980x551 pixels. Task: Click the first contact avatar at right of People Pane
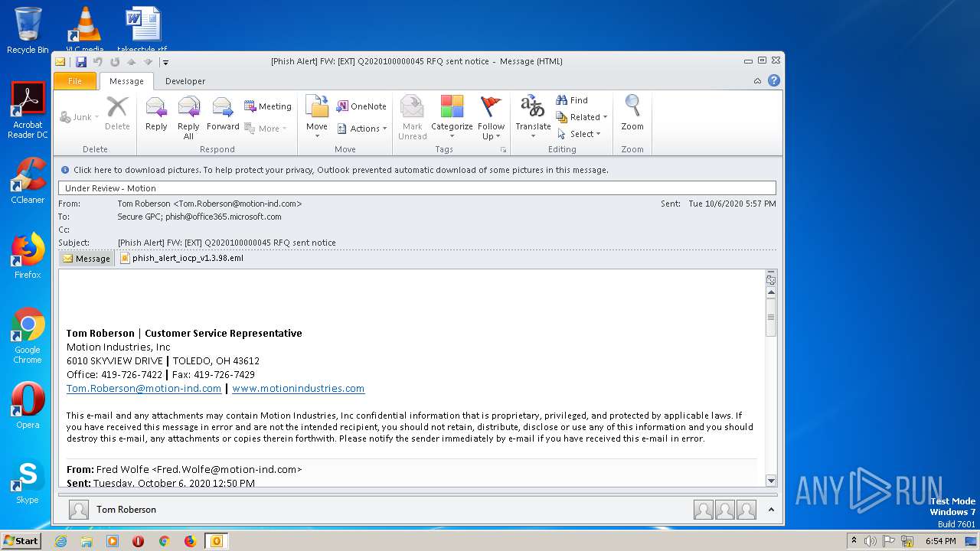tap(704, 510)
